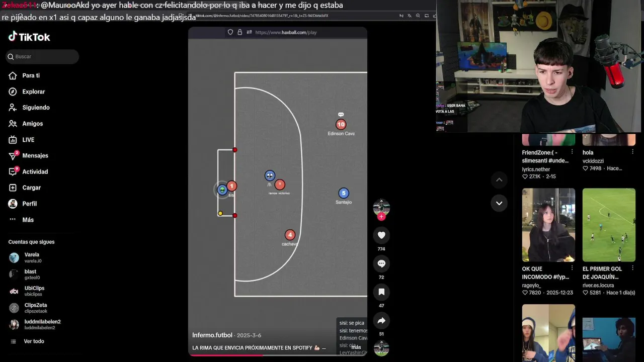The height and width of the screenshot is (362, 644).
Task: Click Edinson Cavani player 10
Action: coord(341,125)
